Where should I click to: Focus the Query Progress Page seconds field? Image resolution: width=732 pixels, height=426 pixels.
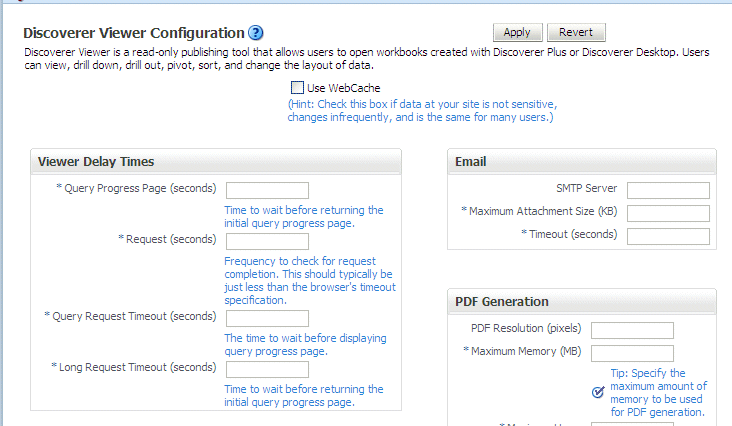click(267, 190)
